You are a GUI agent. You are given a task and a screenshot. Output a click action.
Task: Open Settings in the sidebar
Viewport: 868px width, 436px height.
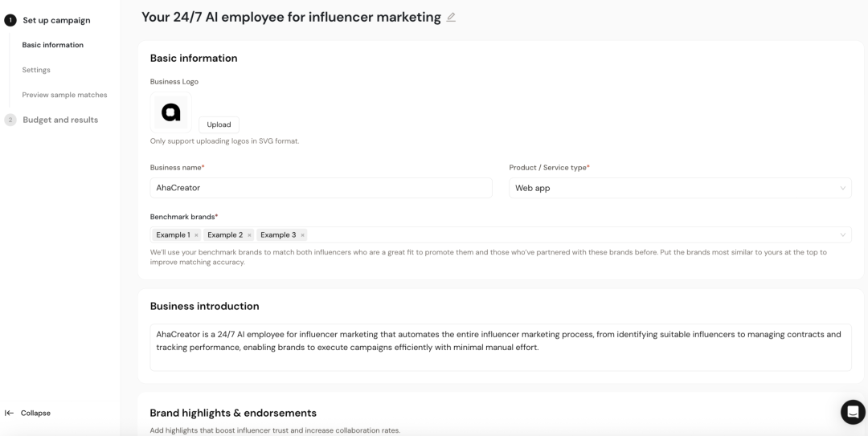36,70
